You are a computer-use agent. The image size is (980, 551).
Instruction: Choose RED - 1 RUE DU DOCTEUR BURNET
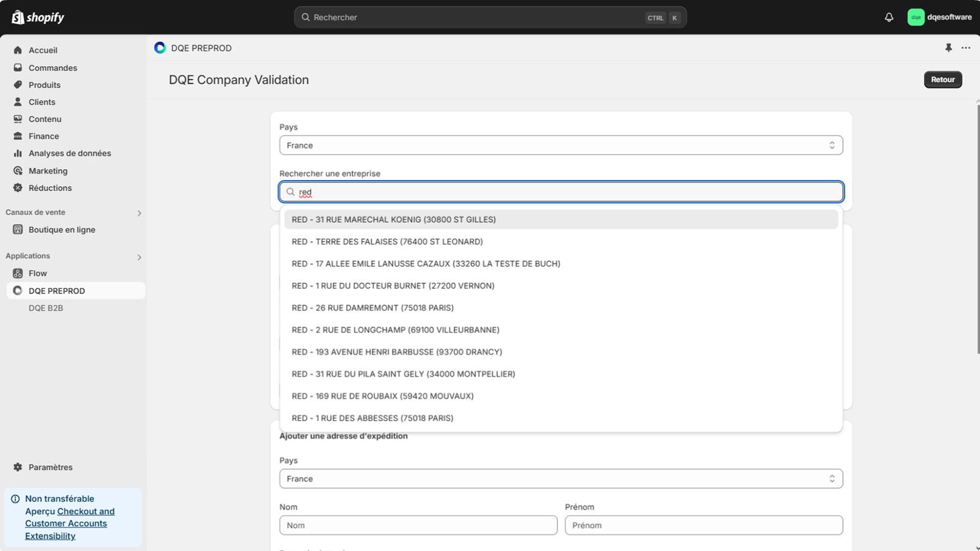561,285
